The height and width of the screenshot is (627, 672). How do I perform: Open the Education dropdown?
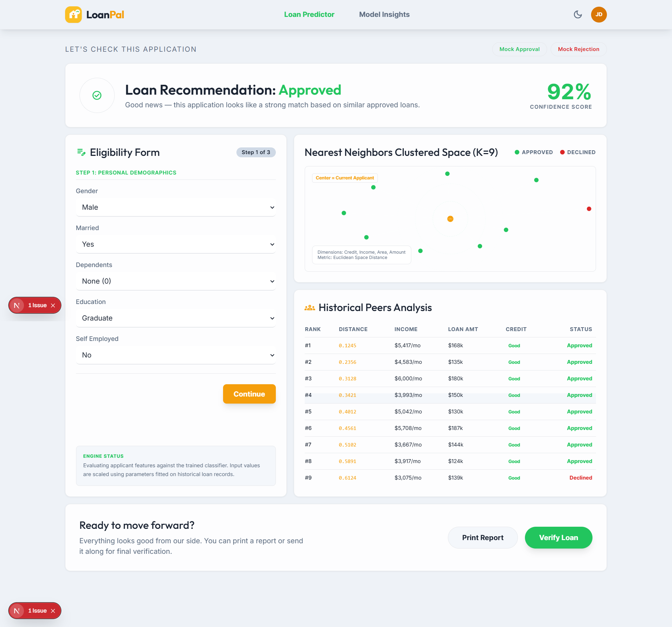click(176, 318)
